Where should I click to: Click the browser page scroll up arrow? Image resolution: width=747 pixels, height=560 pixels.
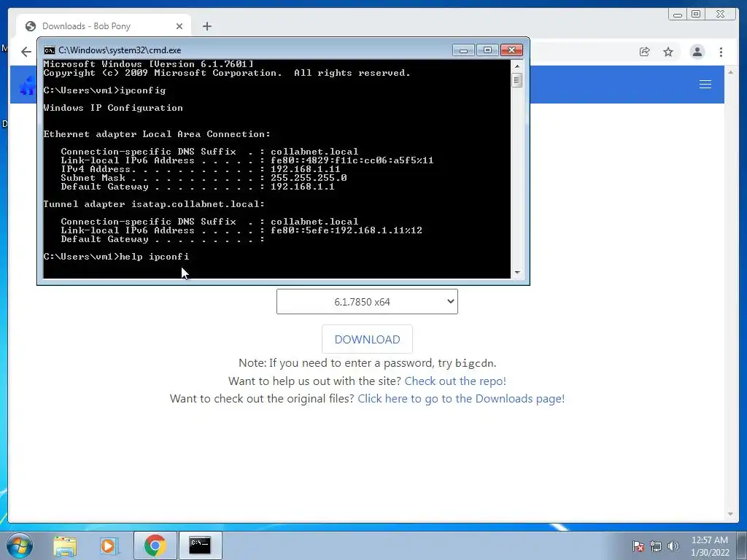point(731,72)
